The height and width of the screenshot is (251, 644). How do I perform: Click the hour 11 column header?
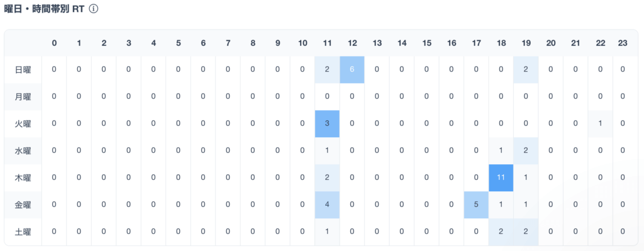[x=327, y=43]
